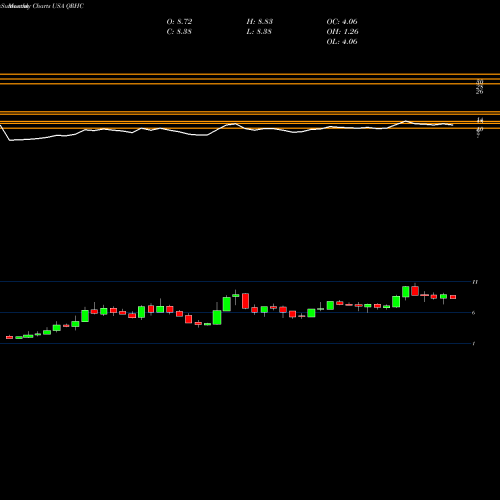Click the price axis label '1'
Image resolution: width=500 pixels, height=500 pixels.
[474, 344]
